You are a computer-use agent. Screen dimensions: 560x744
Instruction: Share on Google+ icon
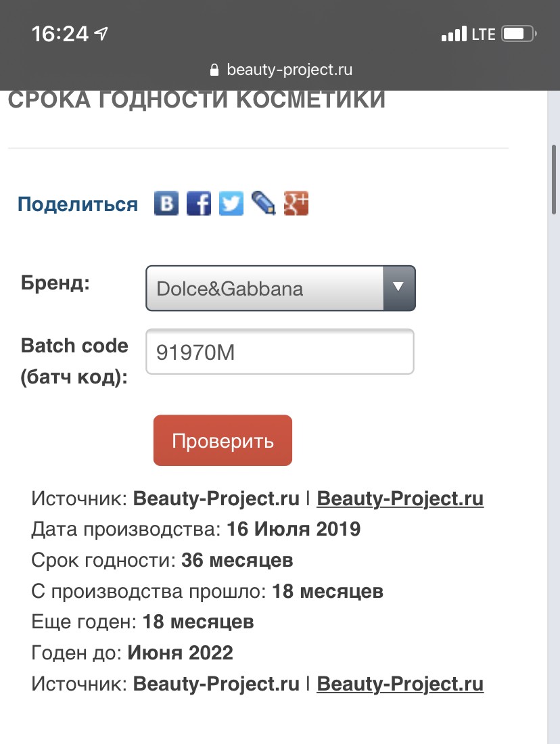pos(296,203)
